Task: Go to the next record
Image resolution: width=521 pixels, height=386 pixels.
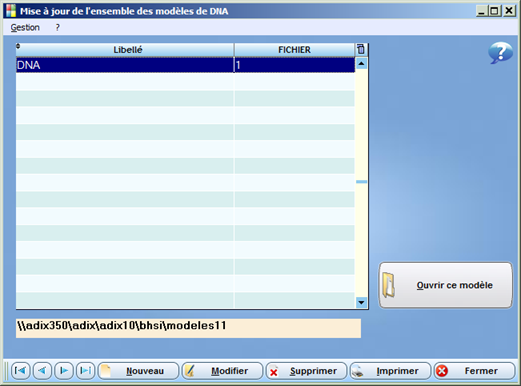Action: (64, 371)
